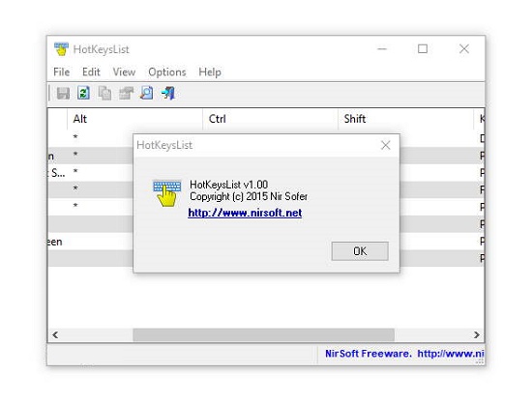The image size is (532, 403).
Task: Open the File menu
Action: 61,72
